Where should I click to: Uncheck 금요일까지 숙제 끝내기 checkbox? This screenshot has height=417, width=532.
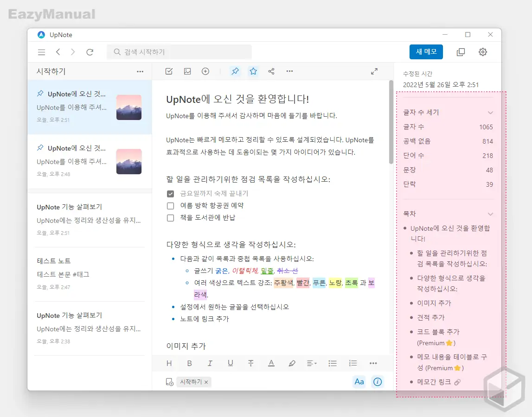click(170, 194)
